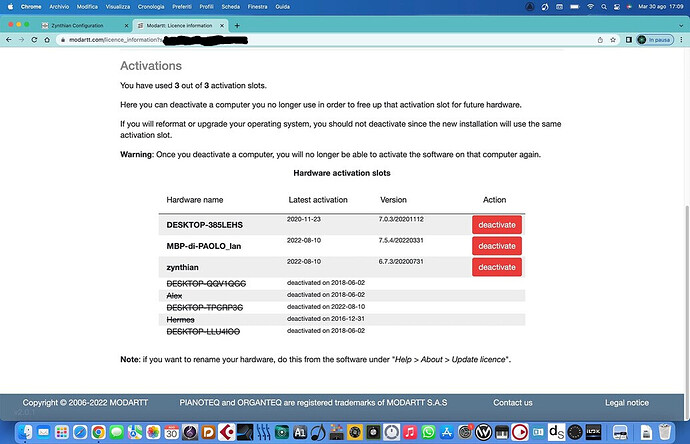The image size is (690, 444).
Task: Expand the tab search chevron
Action: (682, 26)
